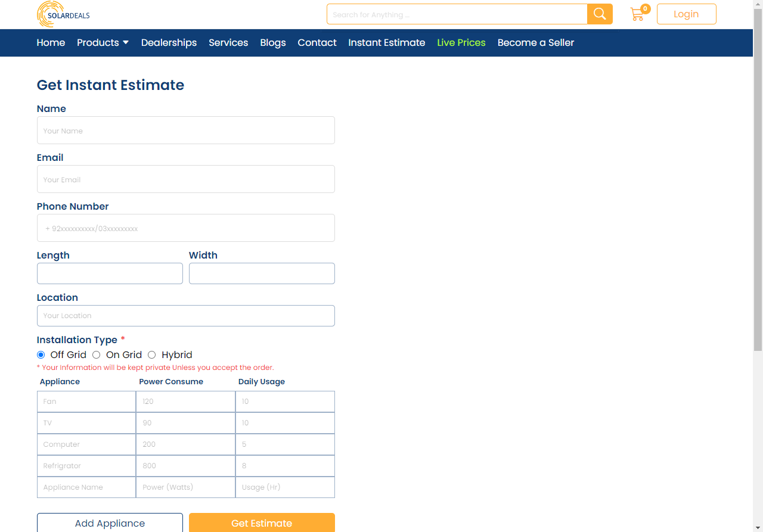This screenshot has width=763, height=532.
Task: Click the Get Estimate button
Action: 262,522
